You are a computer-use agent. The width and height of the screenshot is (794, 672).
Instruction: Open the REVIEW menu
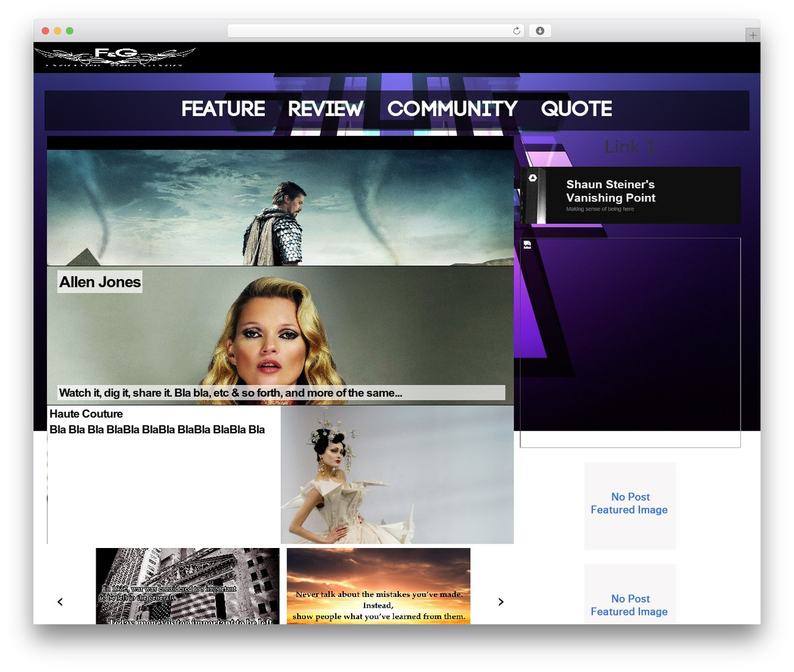(326, 109)
